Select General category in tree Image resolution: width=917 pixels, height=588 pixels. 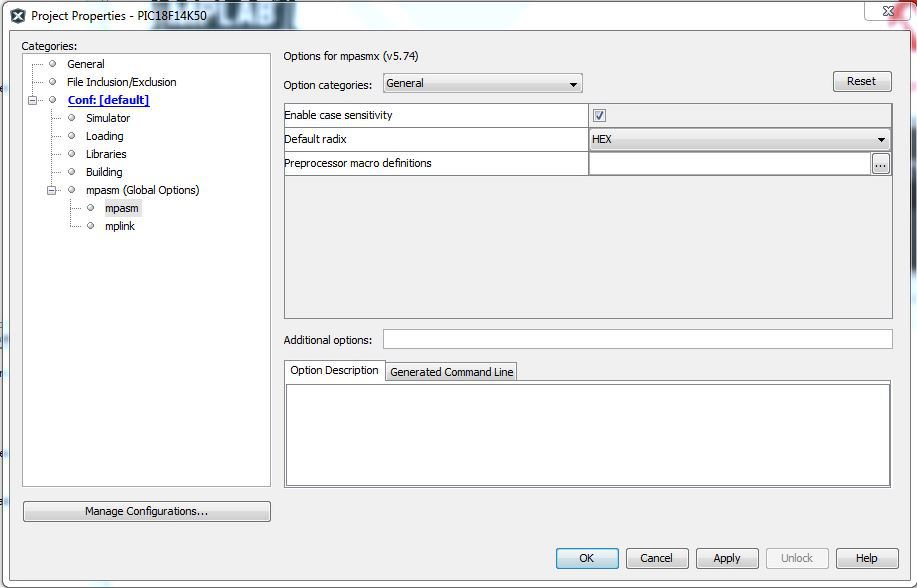85,64
